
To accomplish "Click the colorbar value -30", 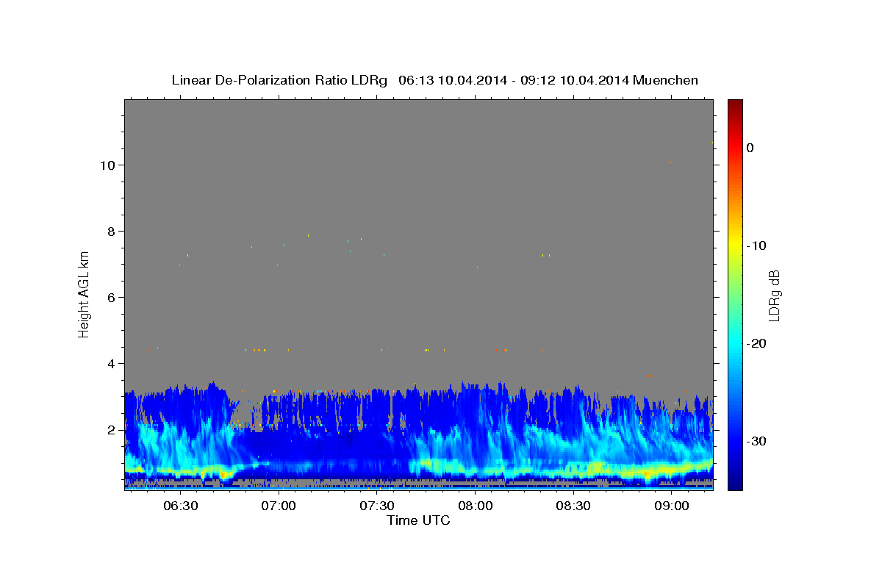I will (757, 441).
